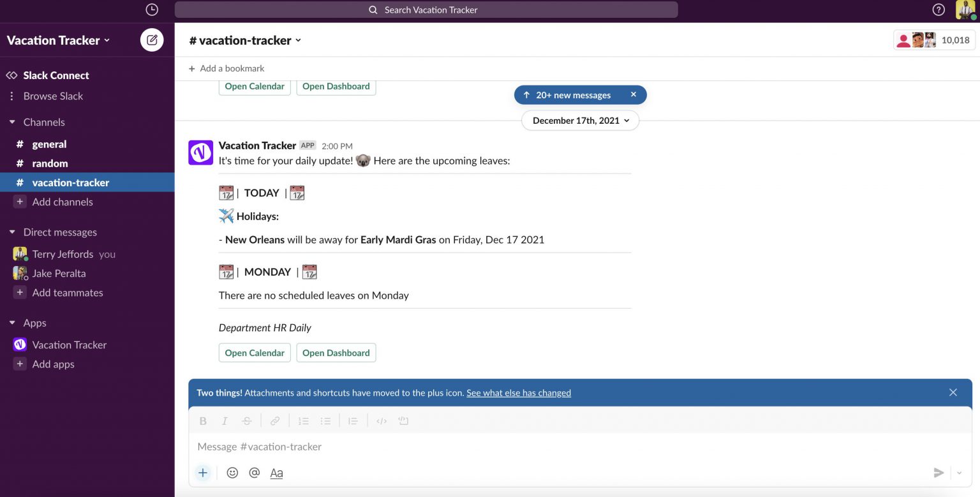Click the 2:00 PM message timestamp
Screen dimensions: 980x497
[x=337, y=146]
